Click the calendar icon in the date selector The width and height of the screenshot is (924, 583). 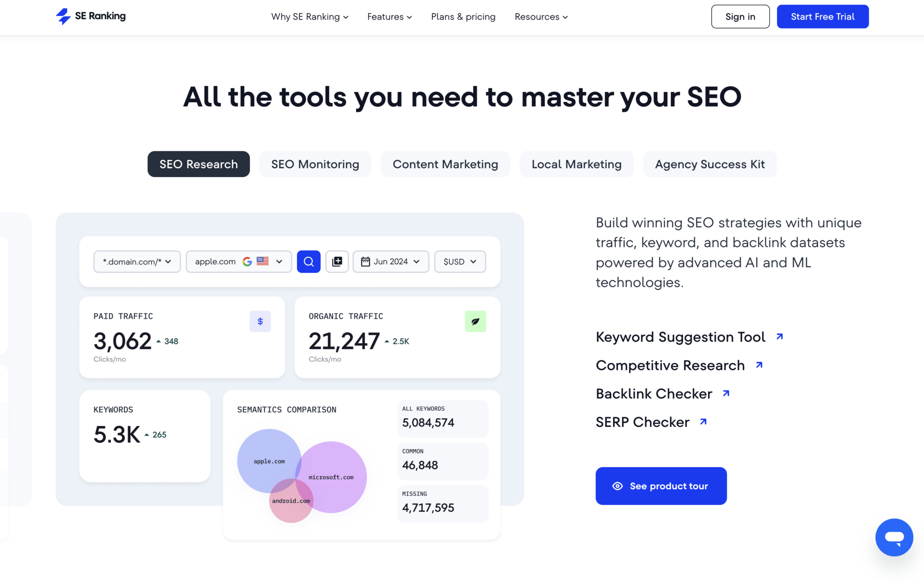pos(366,262)
